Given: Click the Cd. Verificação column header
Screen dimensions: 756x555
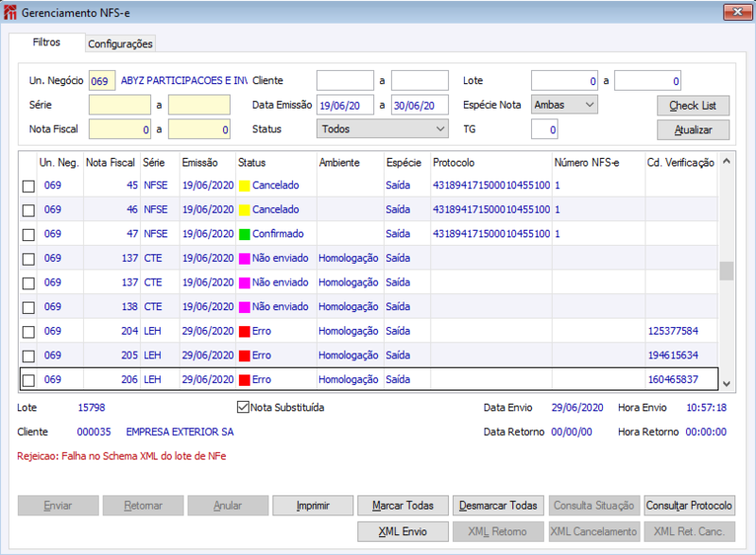Looking at the screenshot, I should [680, 163].
